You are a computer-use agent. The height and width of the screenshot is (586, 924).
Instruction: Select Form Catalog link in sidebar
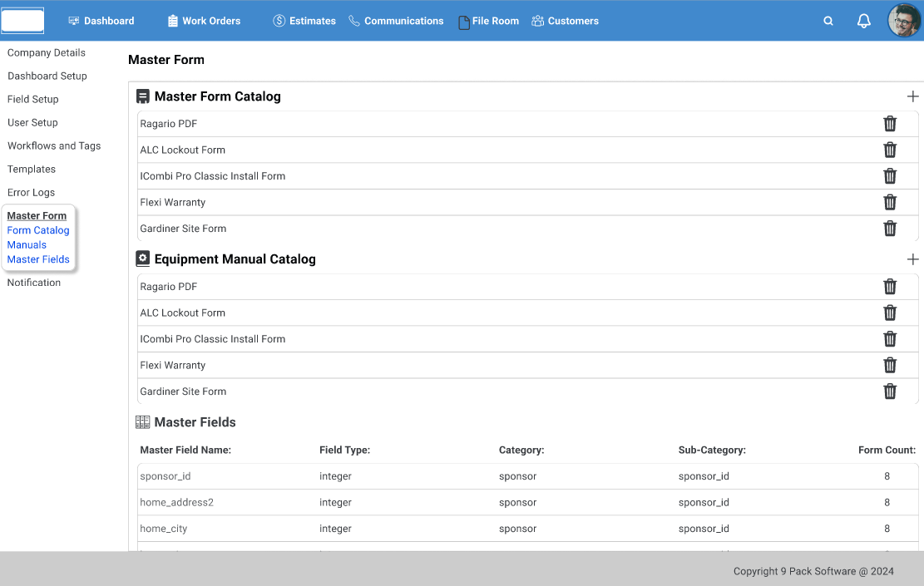[x=38, y=230]
